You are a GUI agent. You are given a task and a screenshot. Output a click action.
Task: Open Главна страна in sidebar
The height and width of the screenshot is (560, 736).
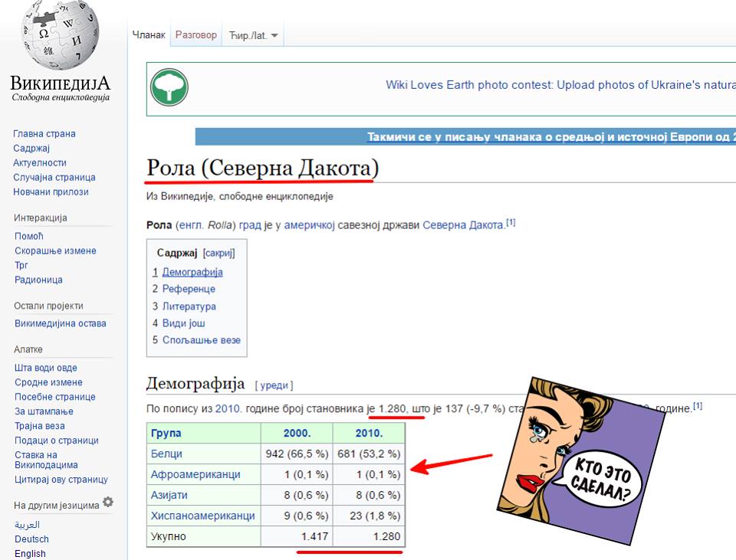pyautogui.click(x=44, y=134)
